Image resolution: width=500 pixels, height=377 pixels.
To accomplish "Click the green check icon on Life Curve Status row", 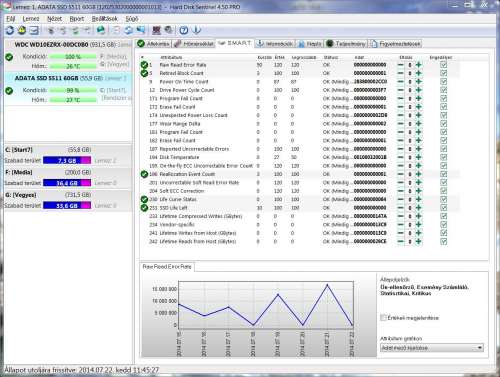I will click(144, 199).
